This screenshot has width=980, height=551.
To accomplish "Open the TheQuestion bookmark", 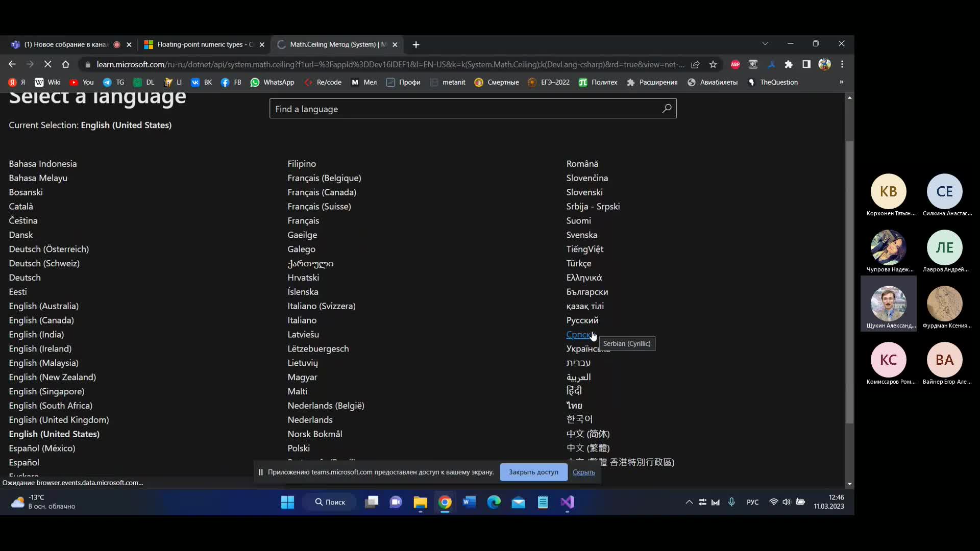I will pyautogui.click(x=773, y=82).
